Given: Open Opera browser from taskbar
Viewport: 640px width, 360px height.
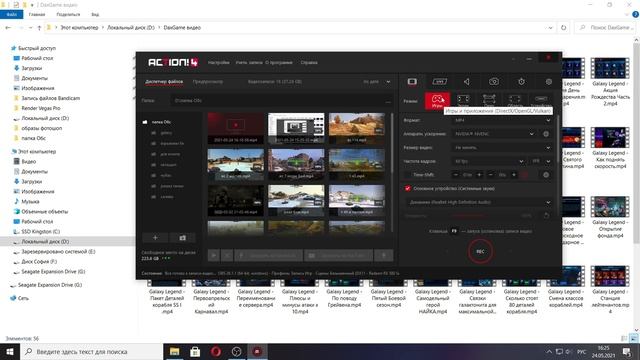Looking at the screenshot, I should click(x=216, y=351).
